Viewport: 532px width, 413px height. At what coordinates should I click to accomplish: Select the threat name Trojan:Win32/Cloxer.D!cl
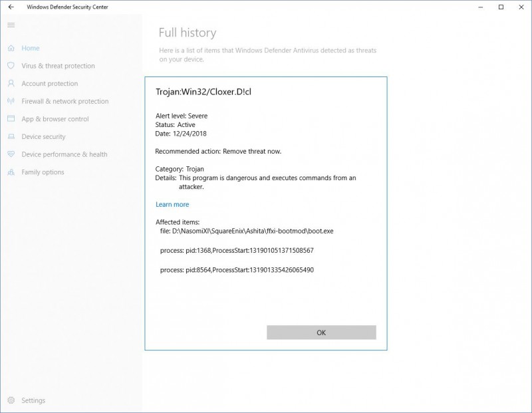coord(203,92)
